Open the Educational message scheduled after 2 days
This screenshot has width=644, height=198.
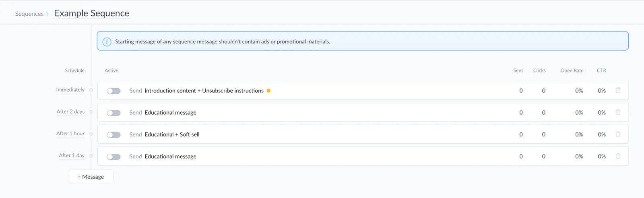171,112
